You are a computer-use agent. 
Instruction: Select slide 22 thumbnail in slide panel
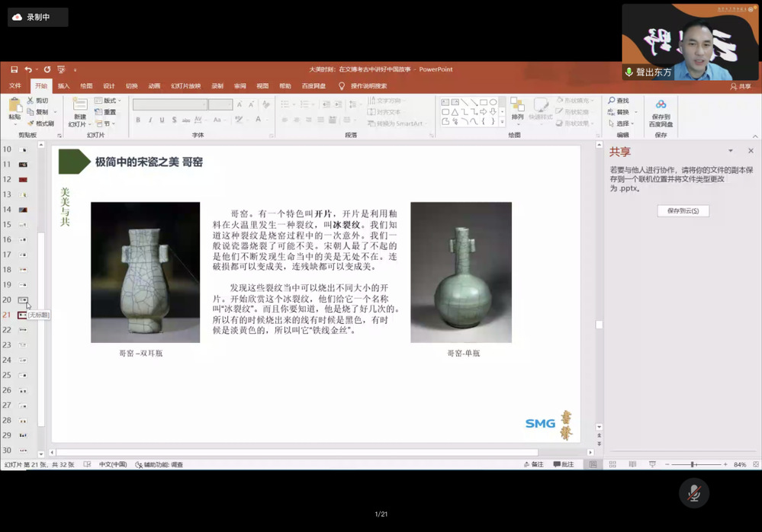pos(23,330)
